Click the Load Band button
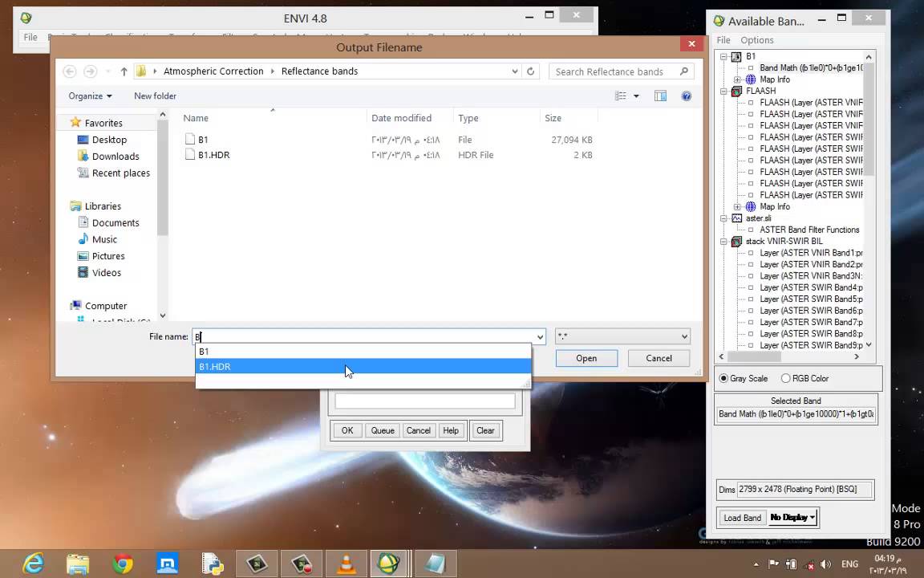The height and width of the screenshot is (578, 924). pos(742,517)
